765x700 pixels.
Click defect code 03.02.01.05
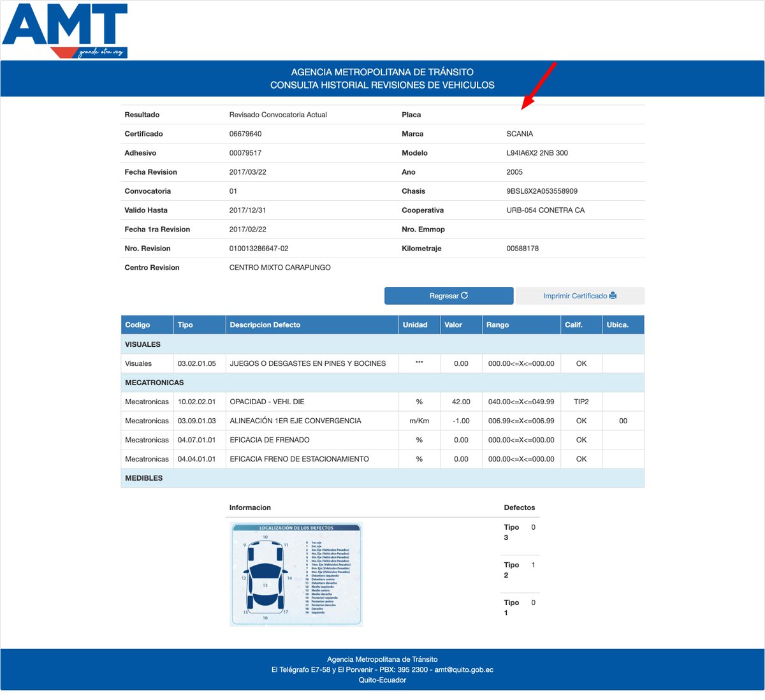point(197,363)
